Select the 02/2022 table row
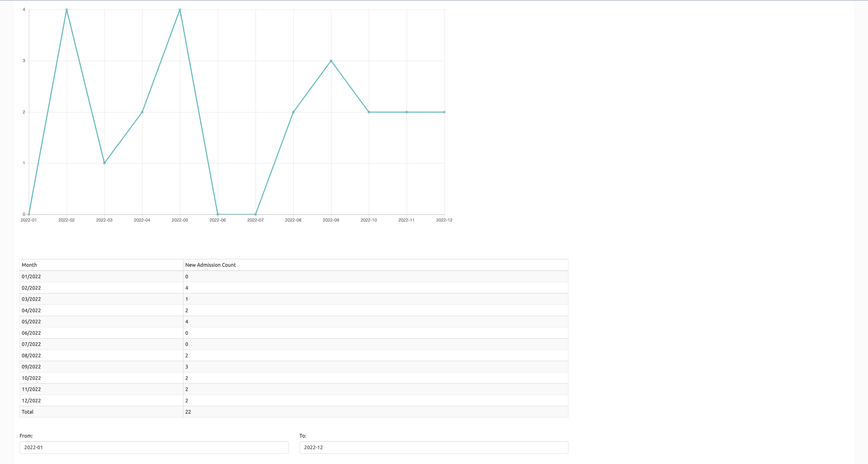This screenshot has width=868, height=464. click(x=31, y=288)
